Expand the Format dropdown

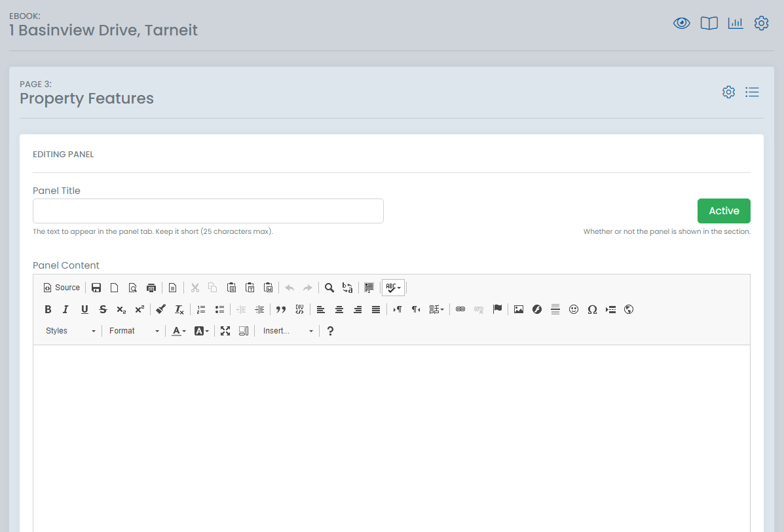tap(134, 331)
